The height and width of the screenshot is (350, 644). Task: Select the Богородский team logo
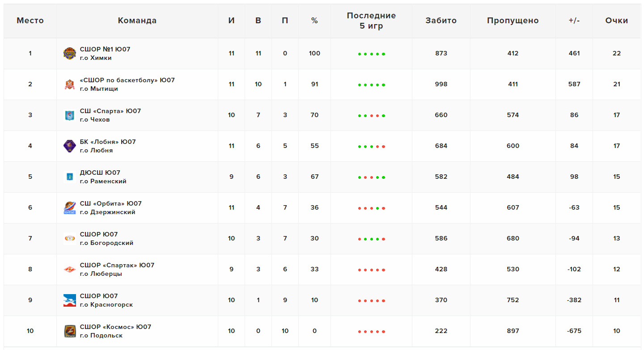point(70,239)
